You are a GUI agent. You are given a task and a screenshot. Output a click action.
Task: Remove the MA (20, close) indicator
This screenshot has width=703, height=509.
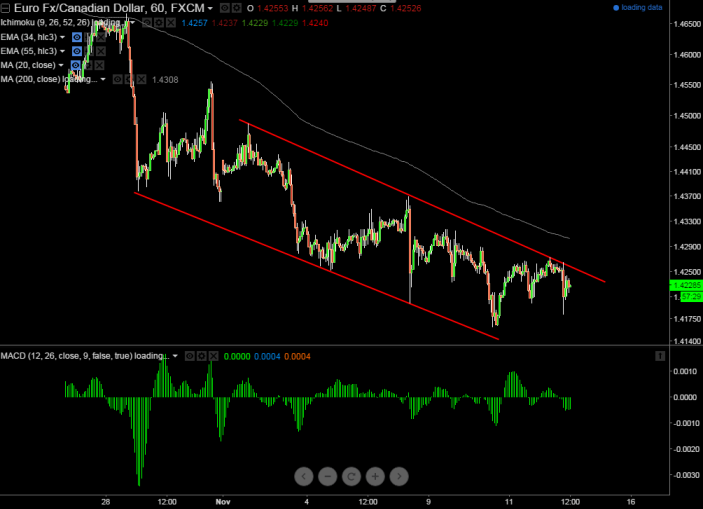pyautogui.click(x=100, y=65)
